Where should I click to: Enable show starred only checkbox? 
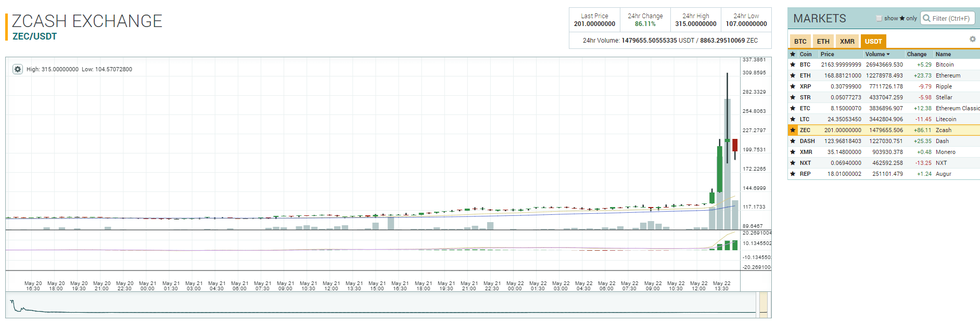879,18
